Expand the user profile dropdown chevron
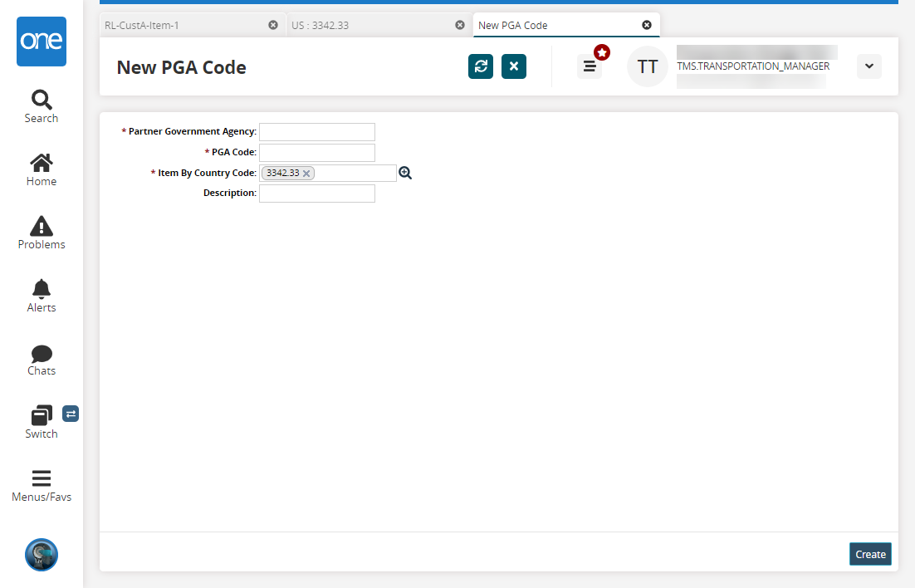The height and width of the screenshot is (588, 915). click(869, 66)
